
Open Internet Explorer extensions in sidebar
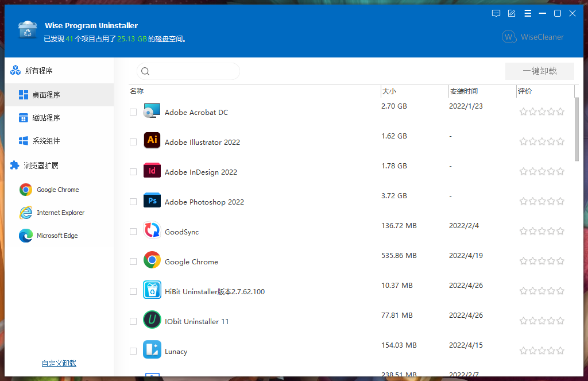click(59, 213)
